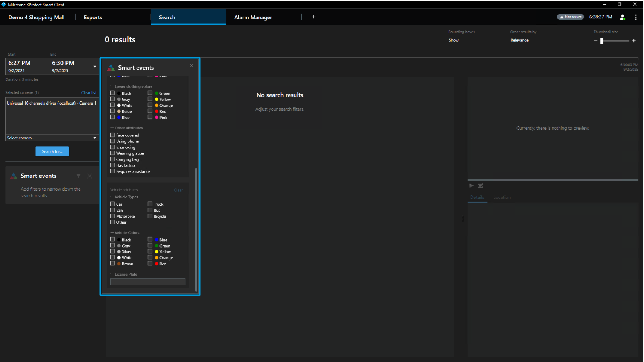Remove the Smart events search category
644x362 pixels.
tap(90, 176)
